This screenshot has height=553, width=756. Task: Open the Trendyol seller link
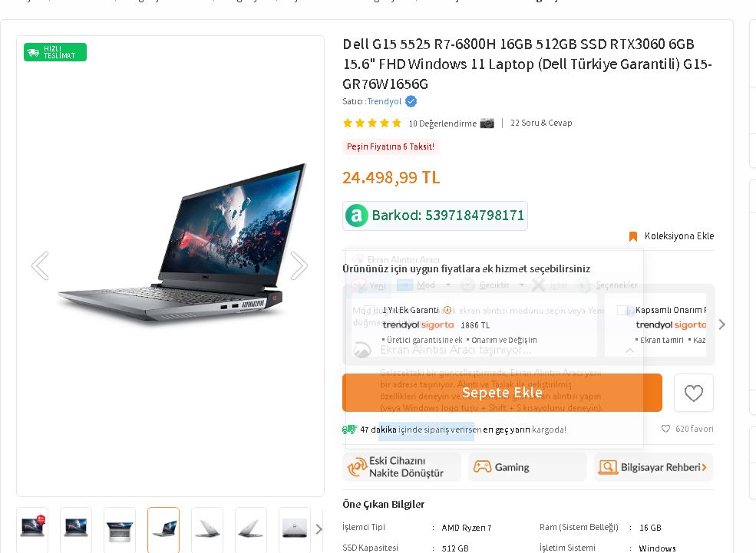tap(385, 101)
